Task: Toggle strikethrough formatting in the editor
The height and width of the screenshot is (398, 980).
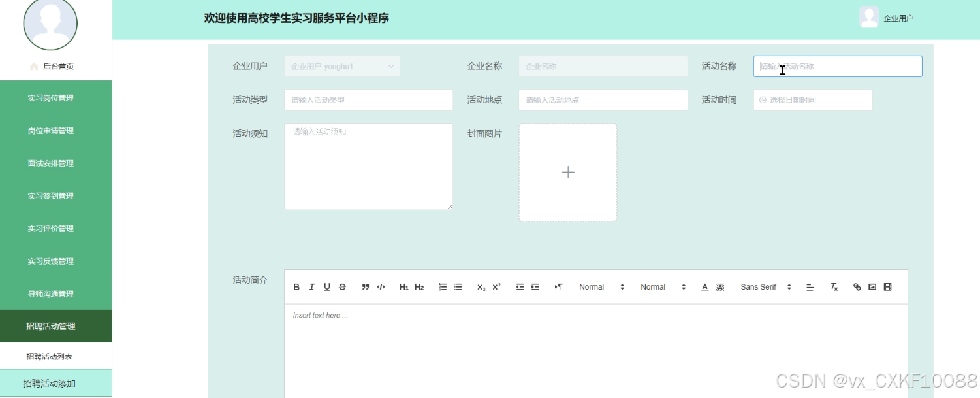Action: [x=342, y=287]
